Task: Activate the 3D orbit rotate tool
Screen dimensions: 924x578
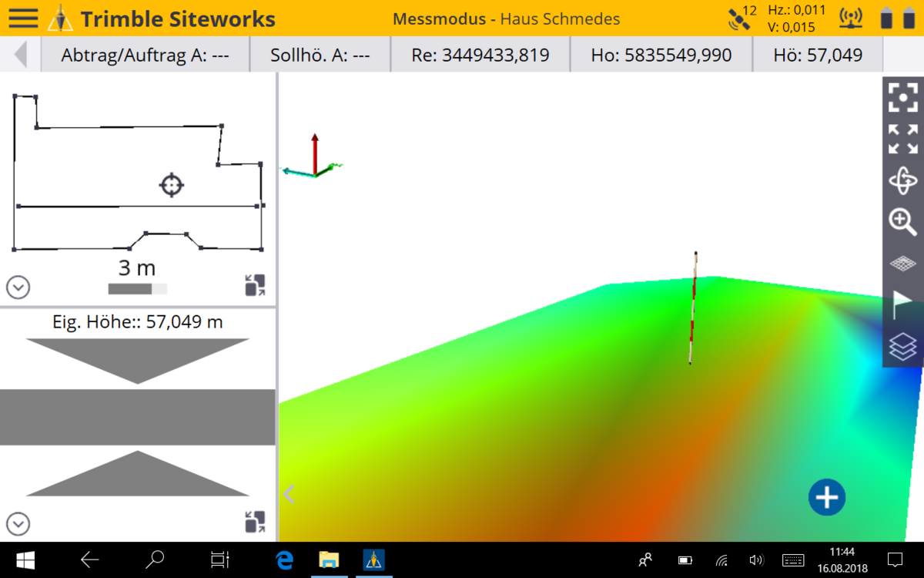Action: [x=903, y=181]
